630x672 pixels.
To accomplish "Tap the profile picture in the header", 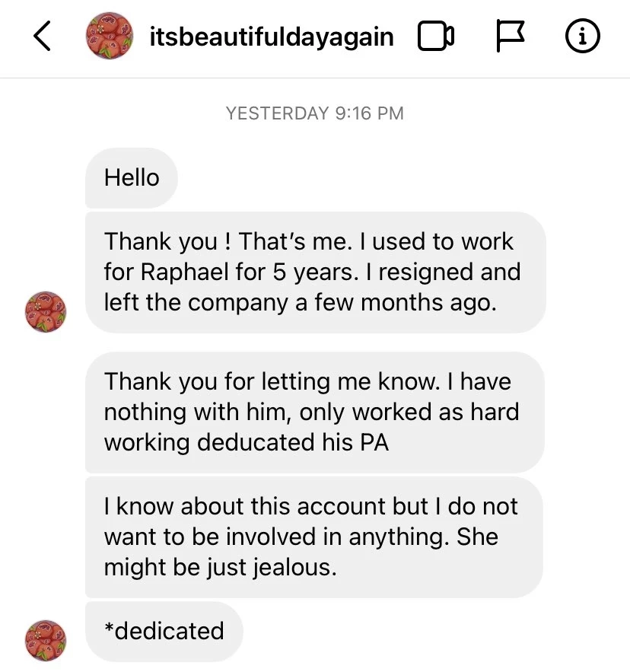I will click(109, 37).
